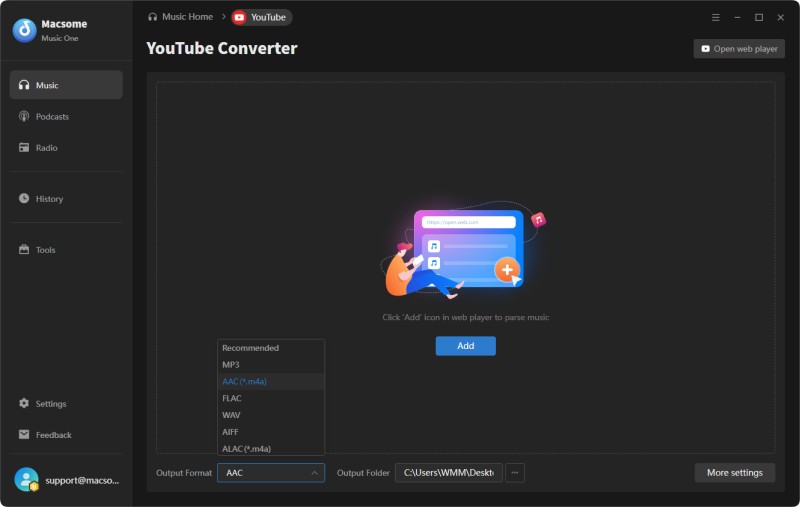
Task: Open the Feedback page
Action: pyautogui.click(x=66, y=435)
